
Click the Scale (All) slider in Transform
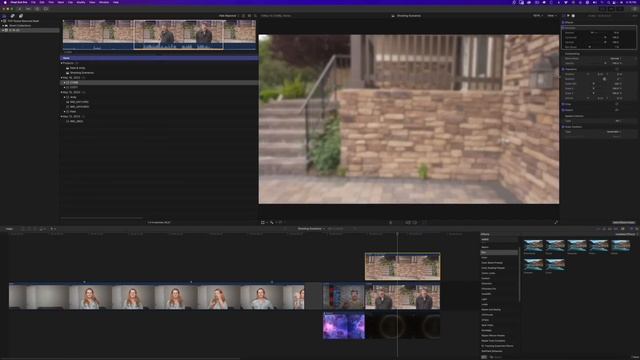click(x=593, y=84)
